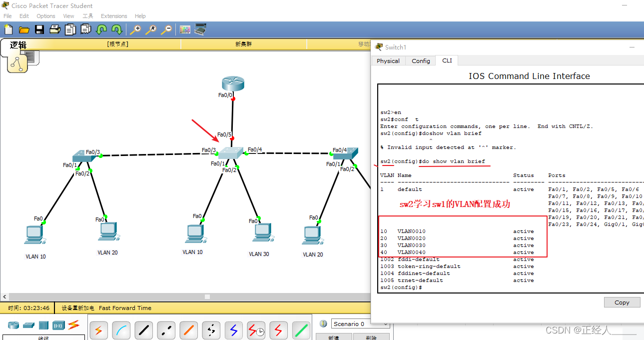Select the Serial DCE connection tool
Image resolution: width=644 pixels, height=340 pixels.
click(256, 330)
